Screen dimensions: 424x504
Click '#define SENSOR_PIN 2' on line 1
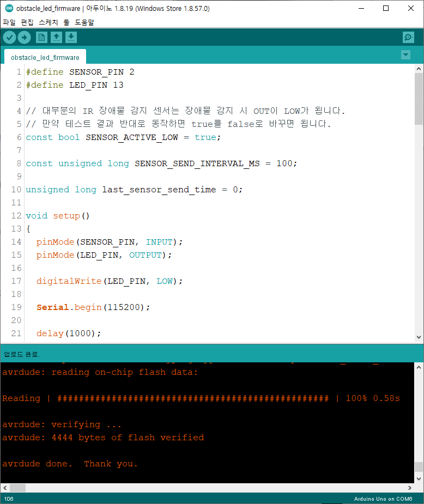tap(80, 72)
